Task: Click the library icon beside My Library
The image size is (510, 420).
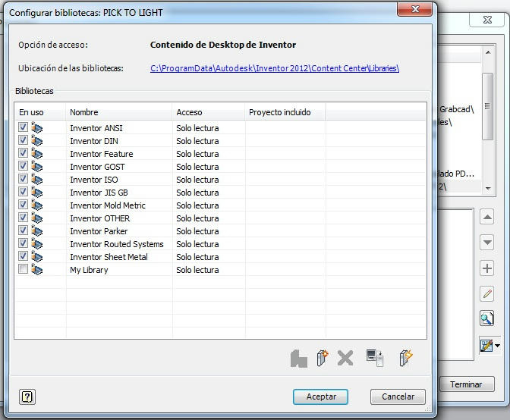Action: point(36,270)
